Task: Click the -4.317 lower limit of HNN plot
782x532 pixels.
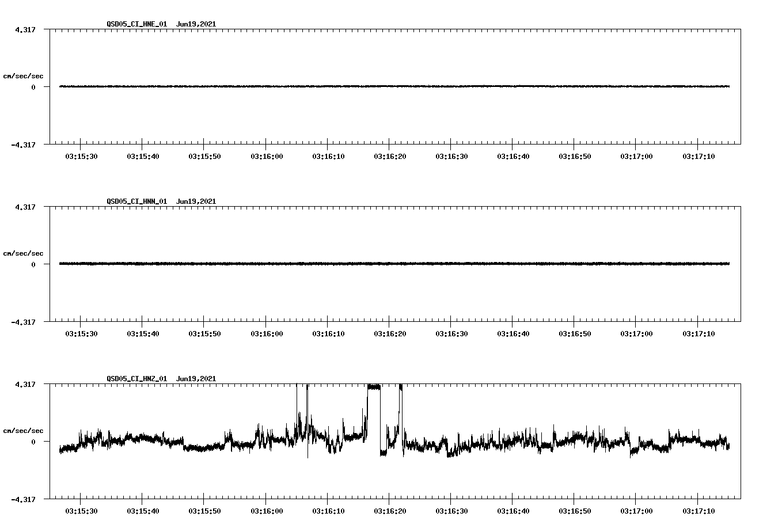Action: tap(23, 322)
